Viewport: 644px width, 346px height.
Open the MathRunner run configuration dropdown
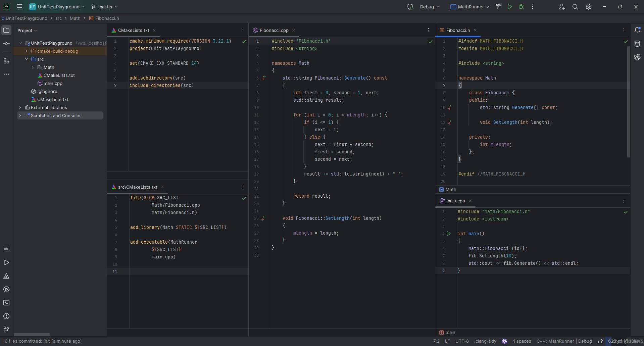(x=469, y=7)
